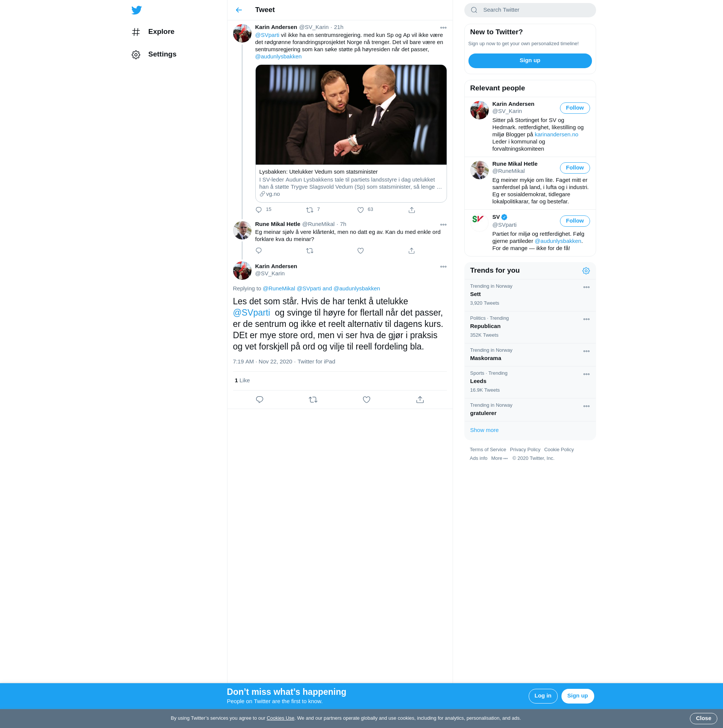
Task: Like the top tweet with 63 likes
Action: click(x=360, y=210)
